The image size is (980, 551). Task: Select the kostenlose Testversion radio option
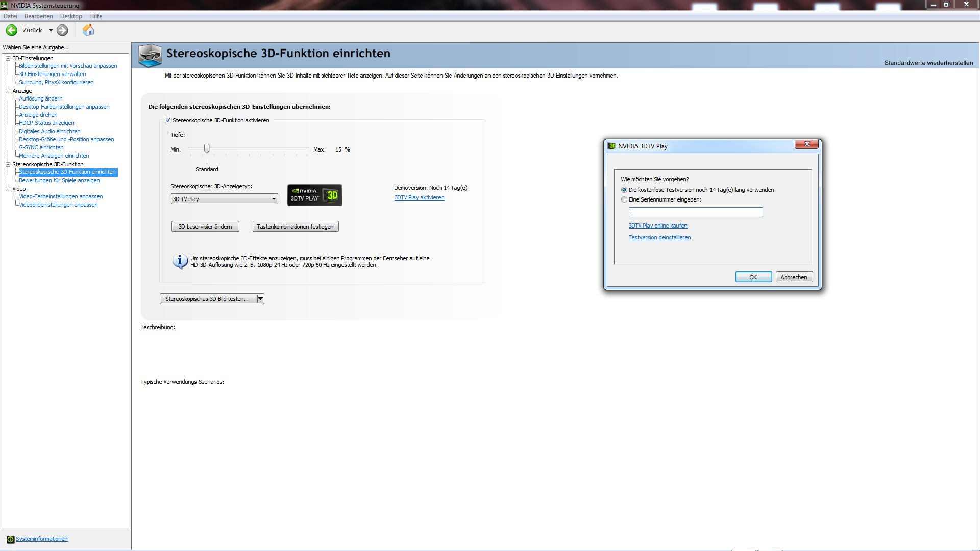624,190
